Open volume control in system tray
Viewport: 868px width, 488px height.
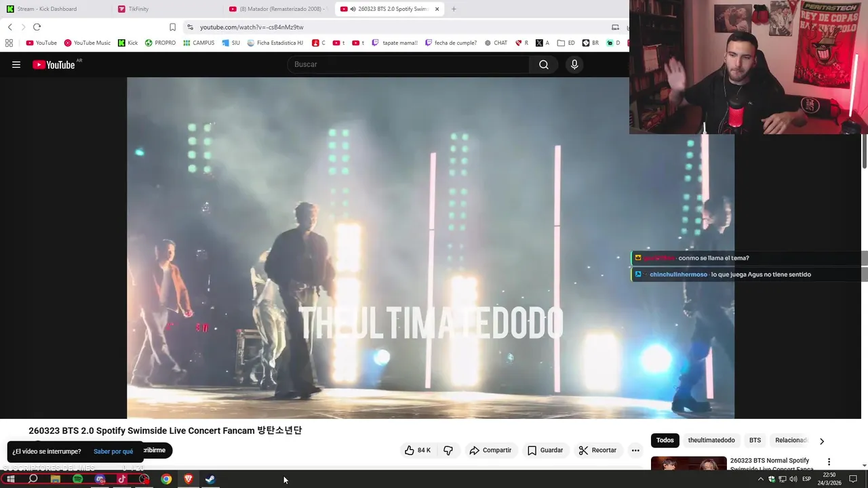[793, 479]
